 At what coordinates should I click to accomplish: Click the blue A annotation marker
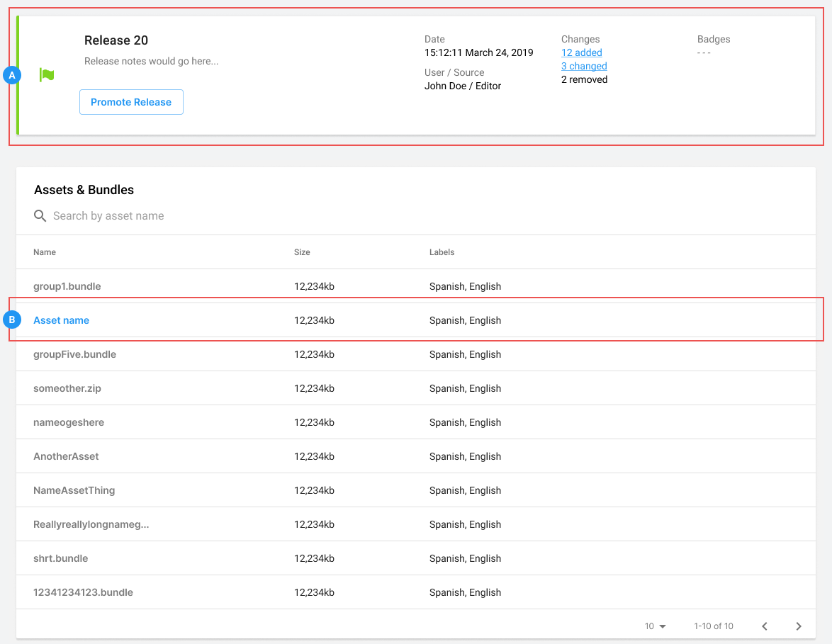(11, 75)
